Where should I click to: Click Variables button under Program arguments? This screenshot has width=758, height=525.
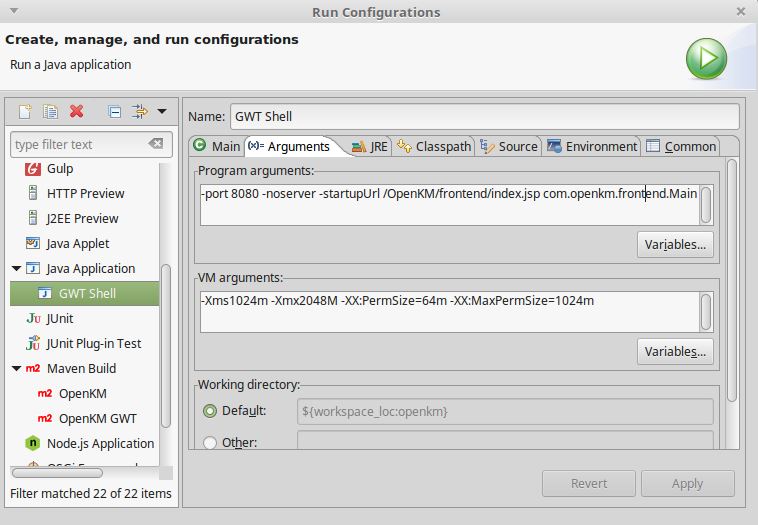point(675,244)
